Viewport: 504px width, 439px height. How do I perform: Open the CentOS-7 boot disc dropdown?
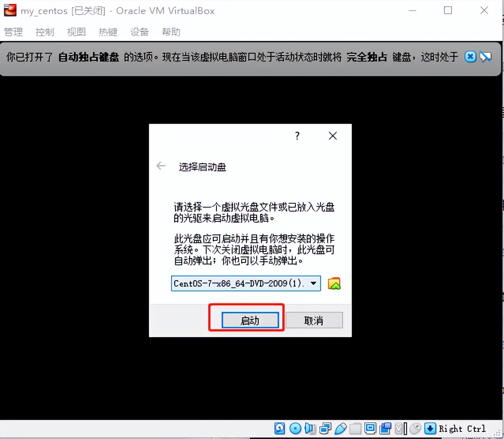coord(314,283)
